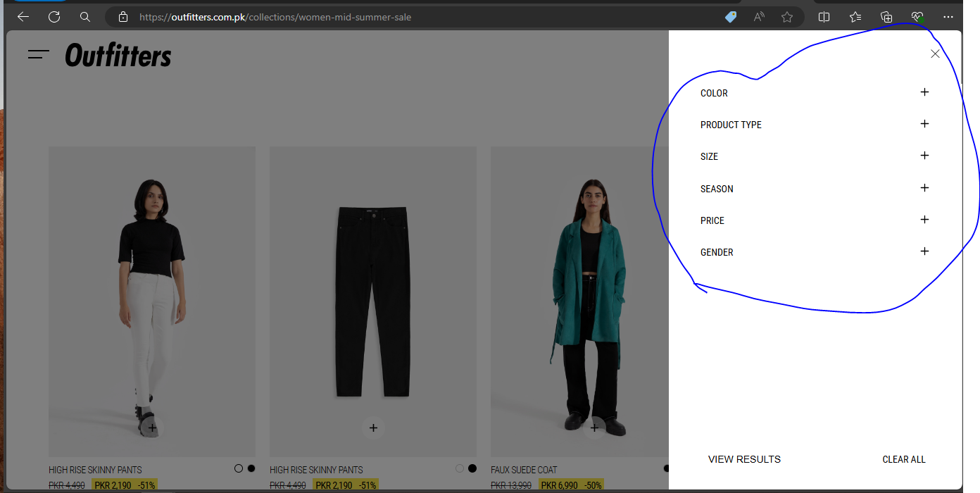Open the SIZE filter options
The width and height of the screenshot is (980, 493).
(x=924, y=156)
